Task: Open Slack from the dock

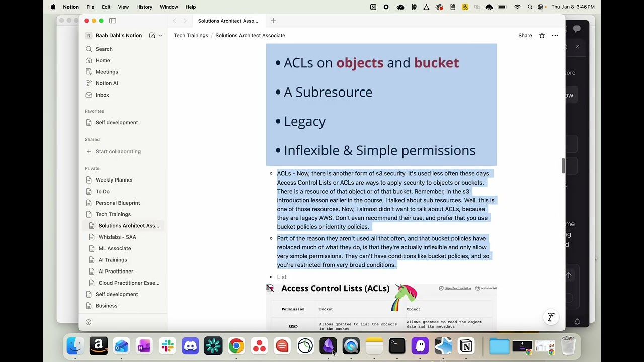Action: click(x=168, y=346)
